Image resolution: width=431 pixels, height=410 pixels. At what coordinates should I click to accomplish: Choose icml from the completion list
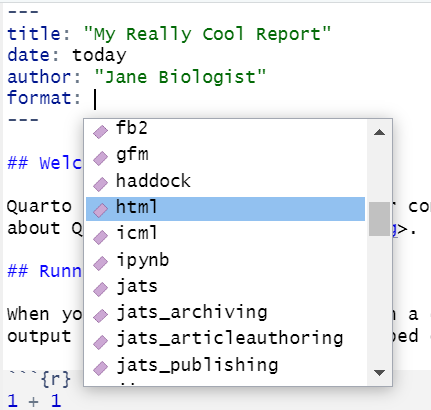coord(225,233)
